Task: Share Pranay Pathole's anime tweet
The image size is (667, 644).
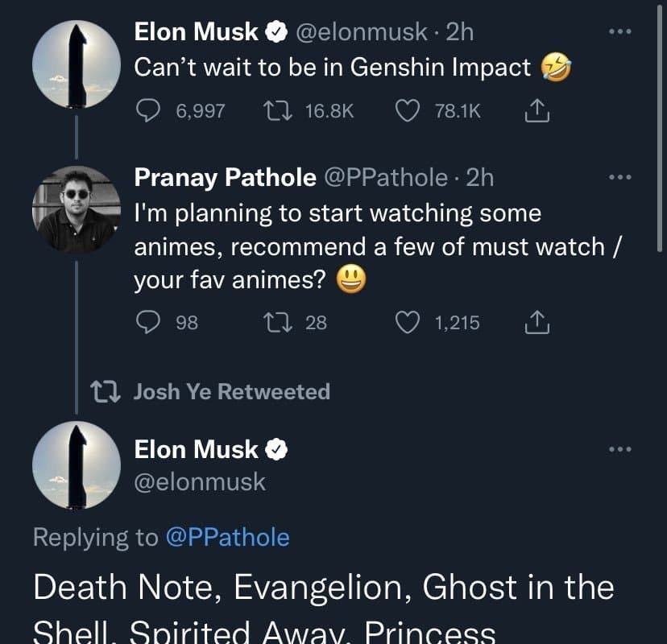Action: (537, 323)
